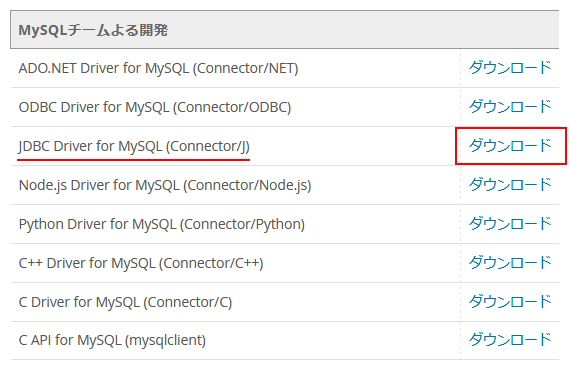Download the JDBC Driver Connector/J
Viewport: 569px width, 370px height.
click(x=510, y=146)
